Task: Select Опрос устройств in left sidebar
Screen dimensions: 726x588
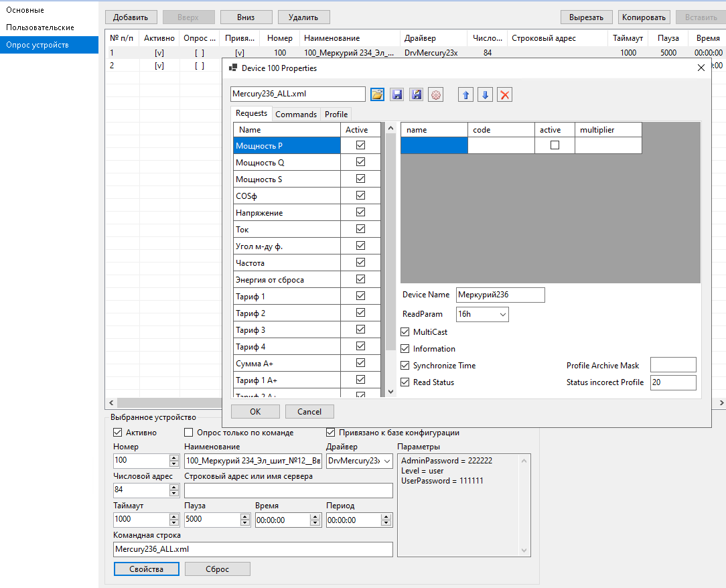Action: click(49, 45)
